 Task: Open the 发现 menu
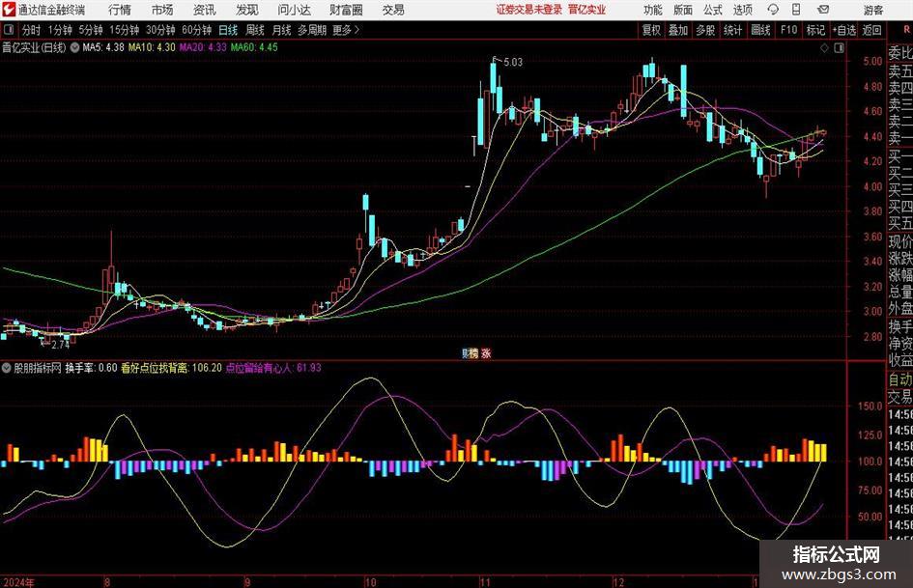tap(247, 10)
